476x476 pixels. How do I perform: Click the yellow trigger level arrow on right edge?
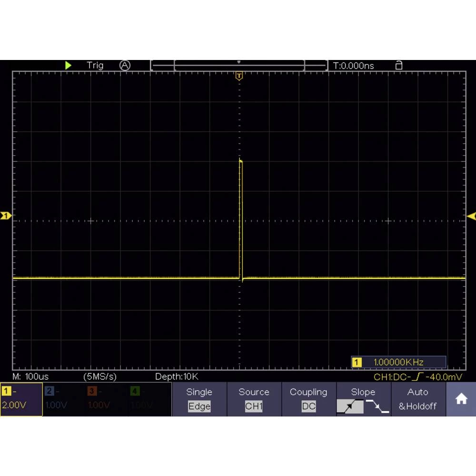coord(472,216)
